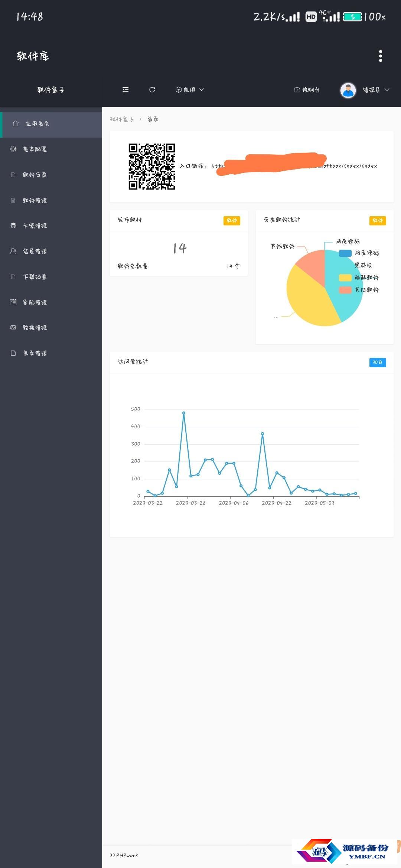Image resolution: width=401 pixels, height=868 pixels.
Task: Click the 分类软件统计 card title
Action: click(282, 220)
